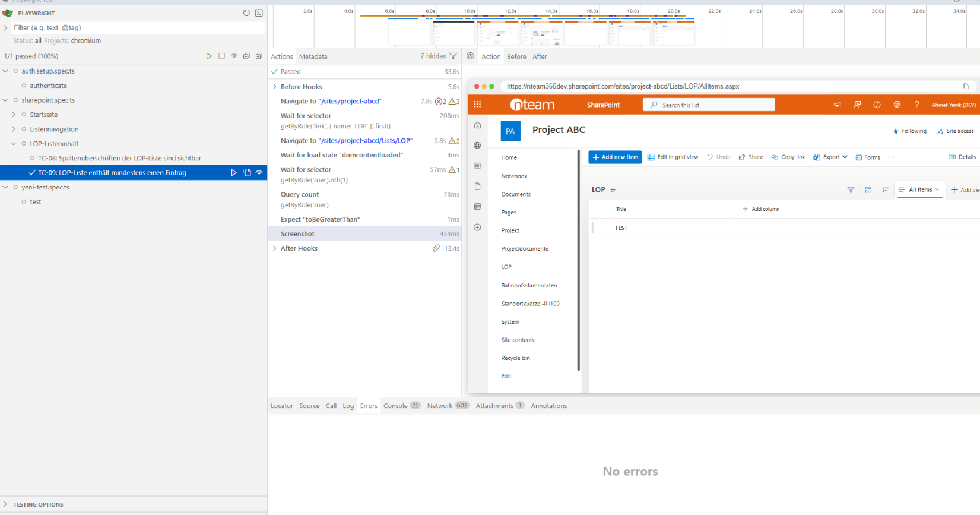Open the LOP list filter pane

point(851,190)
